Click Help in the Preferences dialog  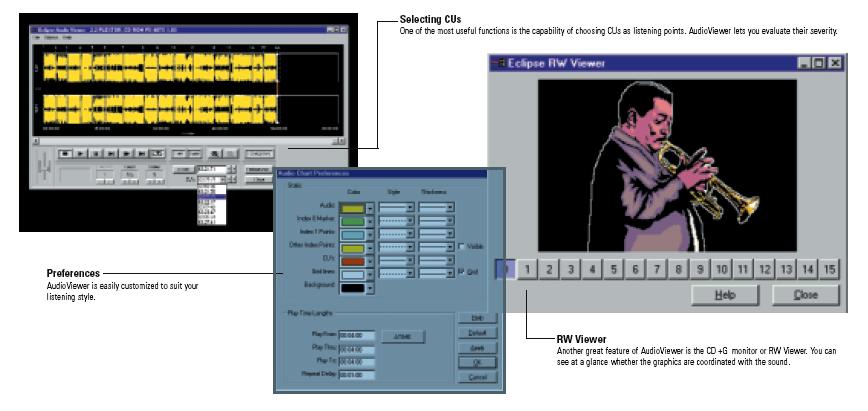coord(478,317)
